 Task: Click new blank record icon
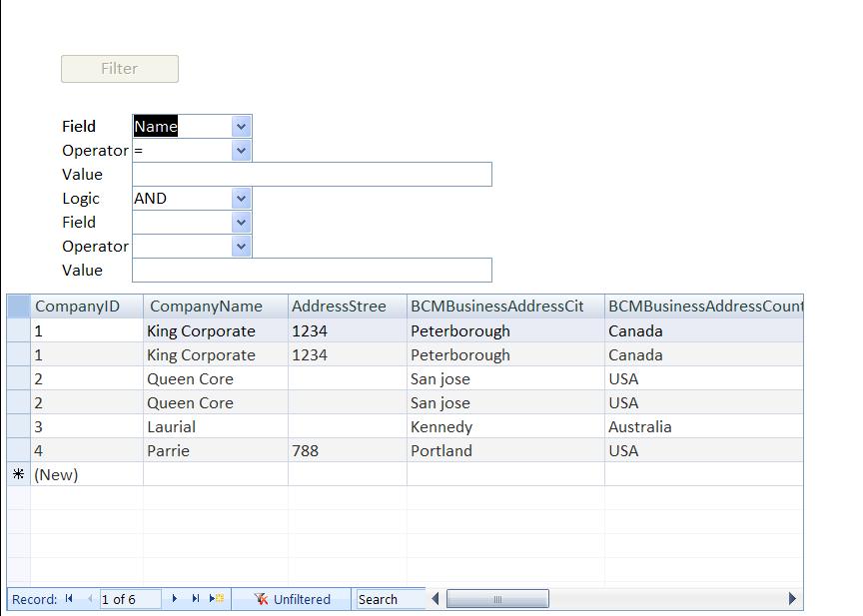(217, 599)
